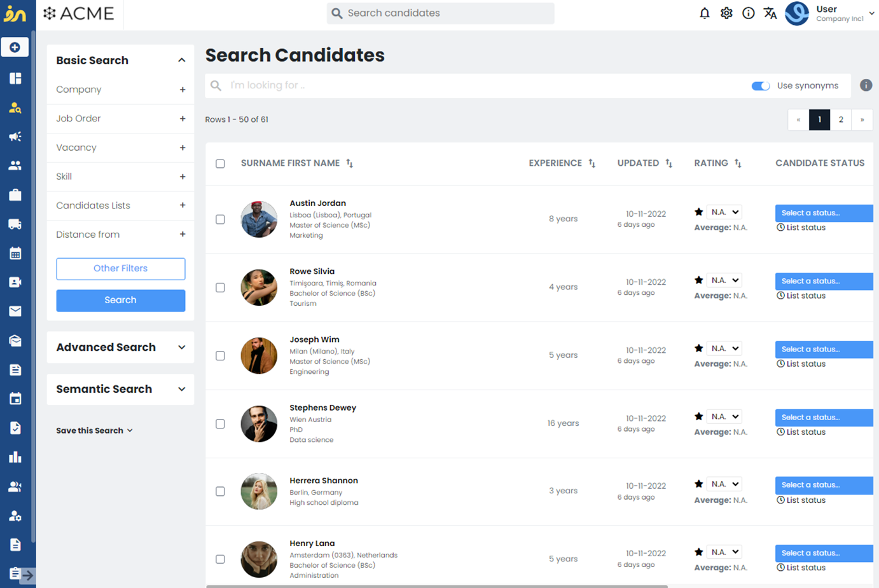Check the Joseph Wim row checkbox
The height and width of the screenshot is (588, 879).
[x=220, y=355]
